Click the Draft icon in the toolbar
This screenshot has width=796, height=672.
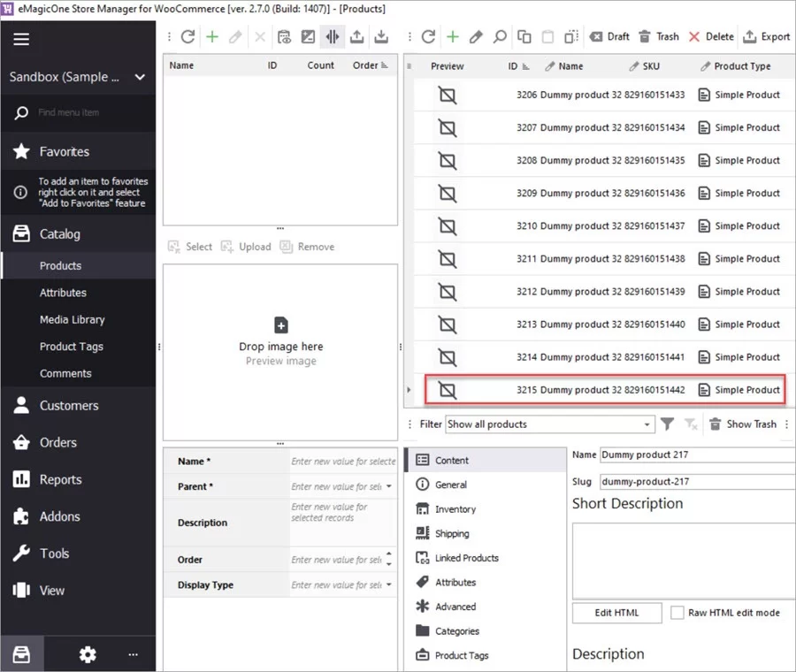[x=609, y=36]
